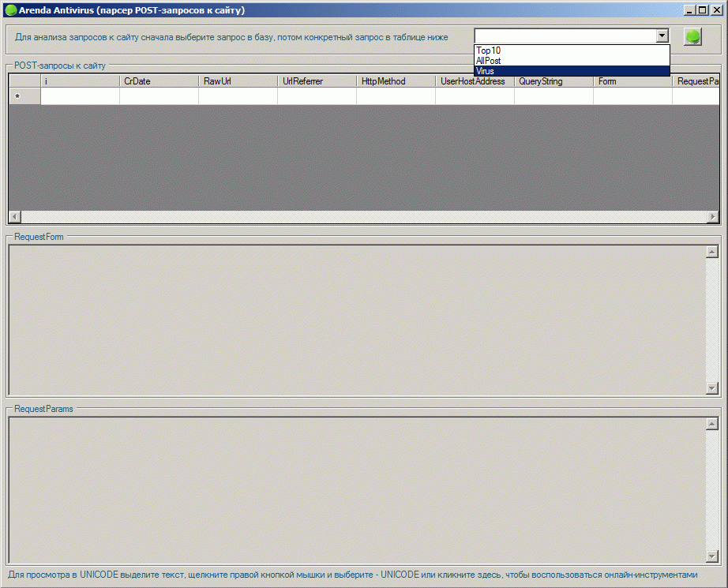Click the RawUrl column header
Screen dimensions: 728x588
[238, 81]
